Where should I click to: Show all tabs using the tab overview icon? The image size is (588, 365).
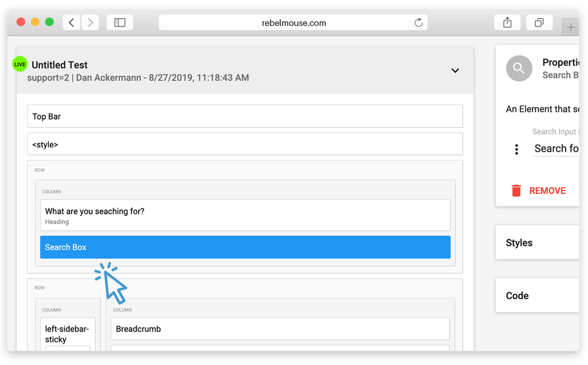539,23
